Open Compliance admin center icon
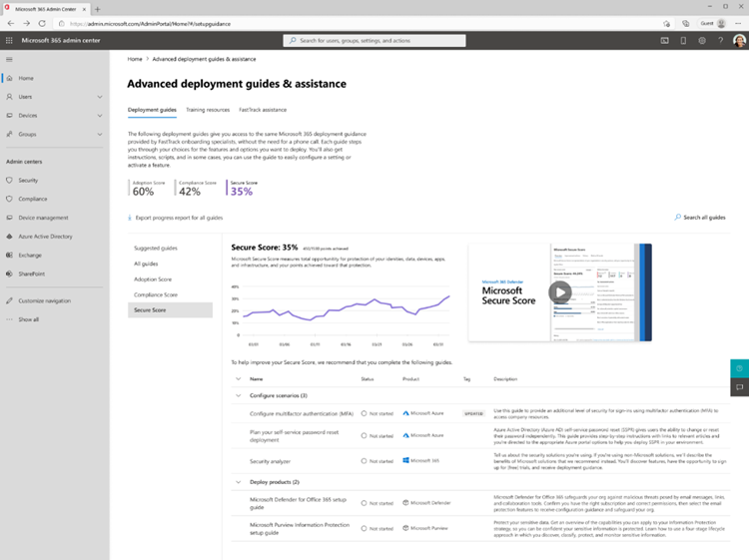This screenshot has height=560, width=749. [10, 199]
